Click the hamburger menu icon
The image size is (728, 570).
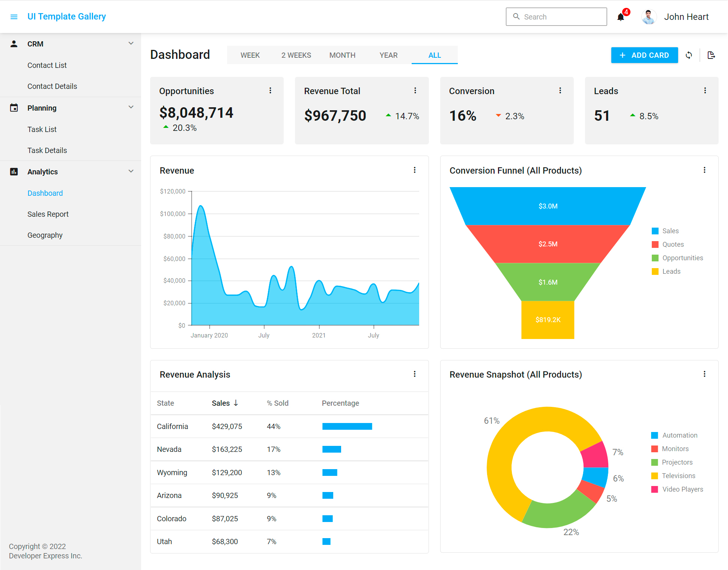click(x=13, y=16)
